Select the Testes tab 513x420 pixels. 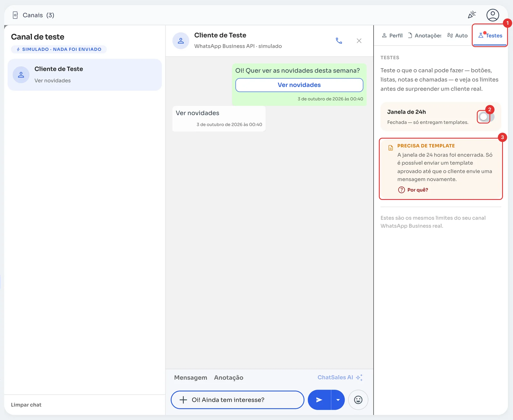[490, 36]
